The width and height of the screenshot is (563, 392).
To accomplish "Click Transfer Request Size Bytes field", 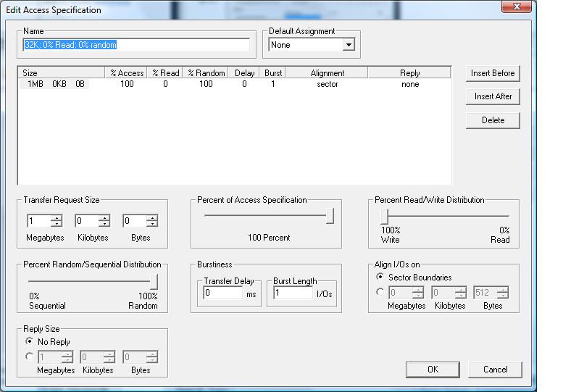I will point(135,221).
